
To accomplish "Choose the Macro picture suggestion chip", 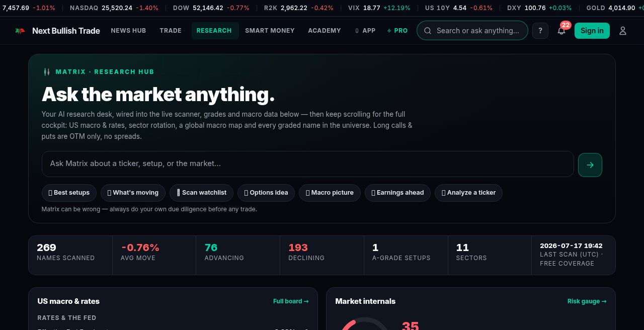I will [330, 193].
